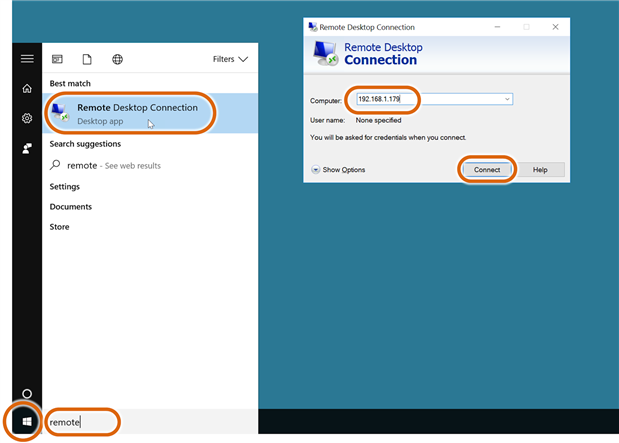This screenshot has height=443, width=619.
Task: Go to Home icon in search sidebar
Action: click(x=27, y=88)
